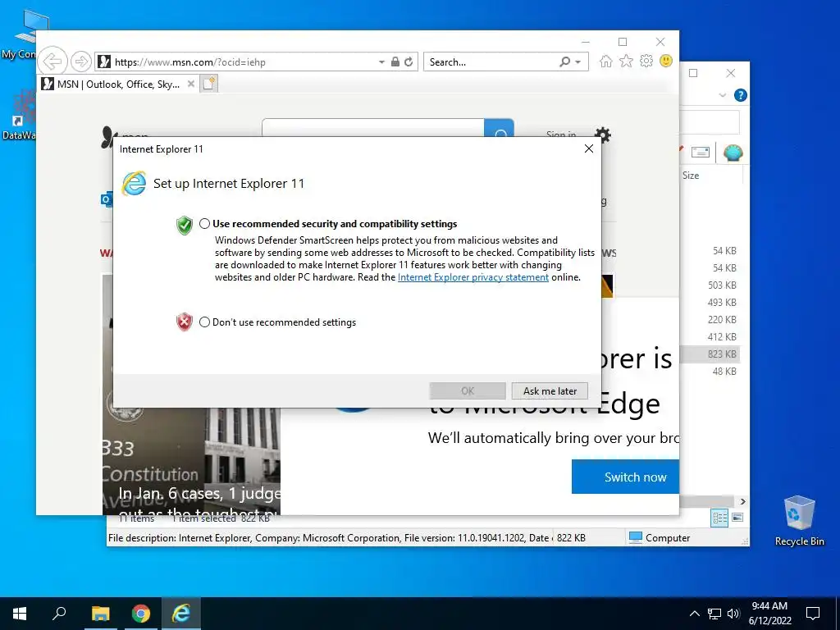The height and width of the screenshot is (630, 840).
Task: Select the MSN | Outlook, Office tab
Action: (118, 84)
